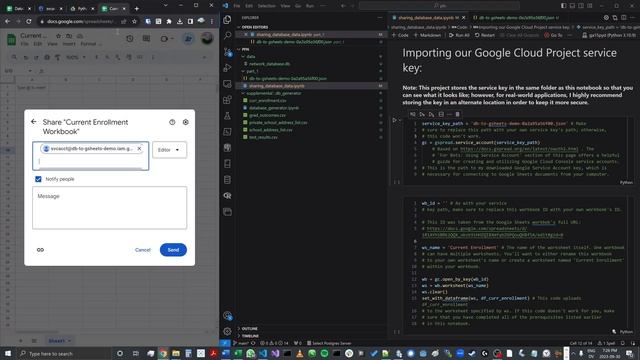Open VS Code Run and Debug view
The width and height of the screenshot is (640, 360).
(227, 68)
